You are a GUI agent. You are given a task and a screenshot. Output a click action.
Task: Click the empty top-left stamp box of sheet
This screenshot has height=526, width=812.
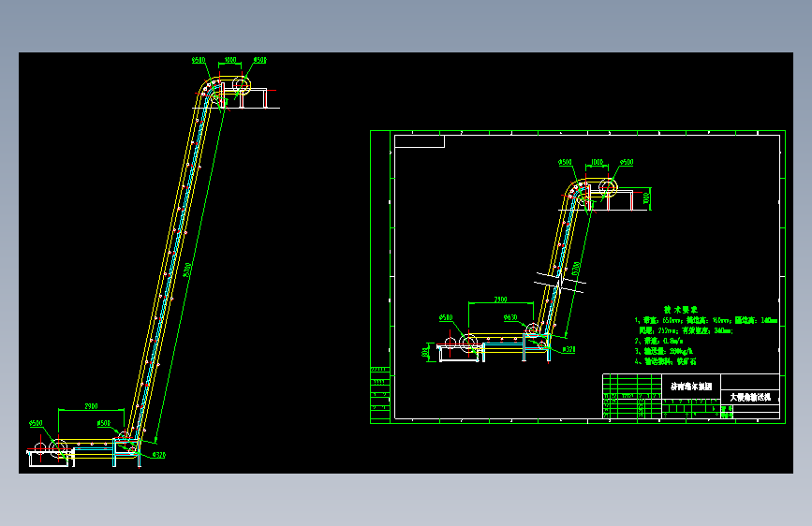coord(420,141)
